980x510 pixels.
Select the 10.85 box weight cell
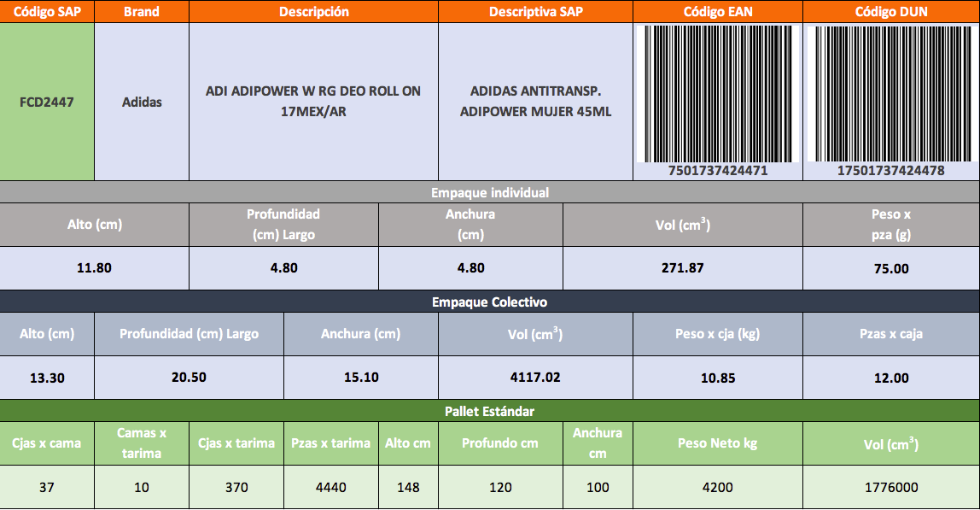click(718, 378)
